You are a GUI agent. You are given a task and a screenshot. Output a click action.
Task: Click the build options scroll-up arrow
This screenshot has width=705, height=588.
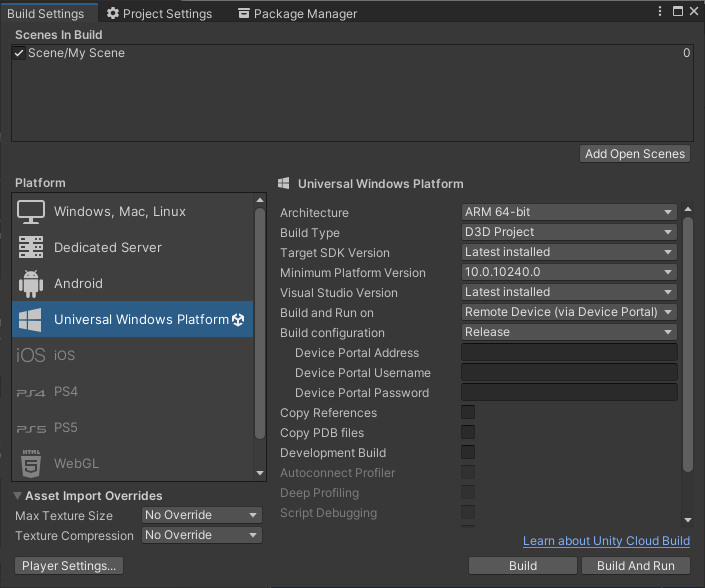pyautogui.click(x=688, y=209)
